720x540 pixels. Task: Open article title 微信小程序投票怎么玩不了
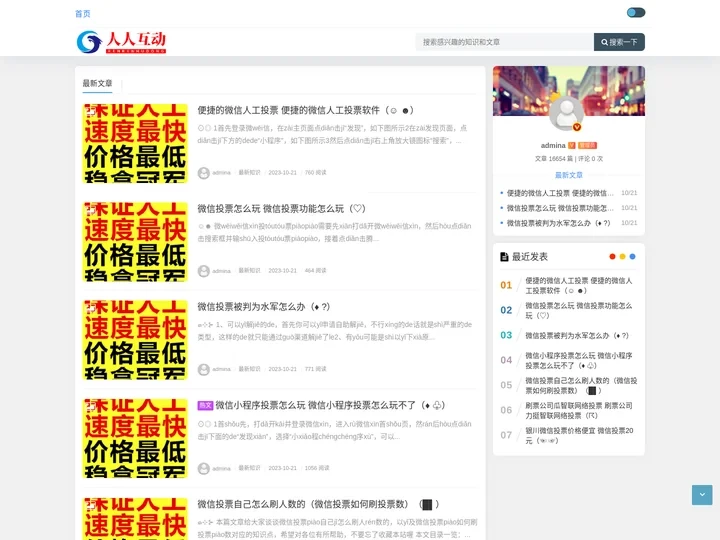click(x=330, y=405)
